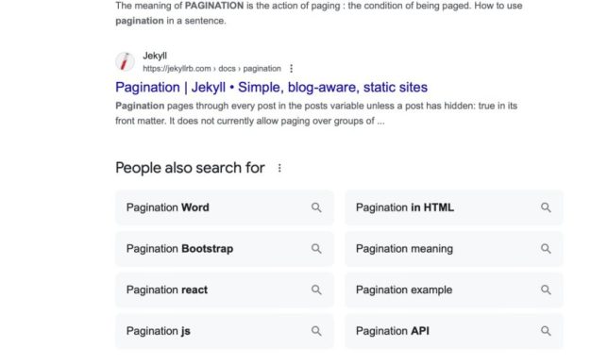591x364 pixels.
Task: Click the Jekyll site favicon
Action: click(125, 61)
